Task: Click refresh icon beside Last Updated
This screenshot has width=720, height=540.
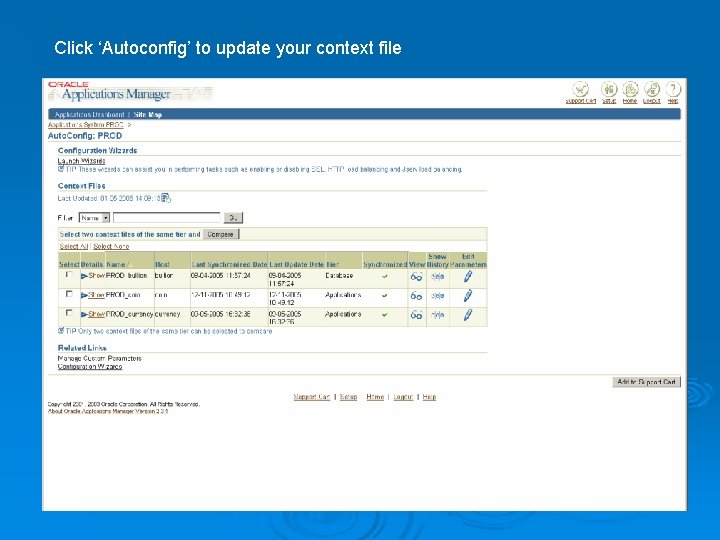Action: point(166,198)
